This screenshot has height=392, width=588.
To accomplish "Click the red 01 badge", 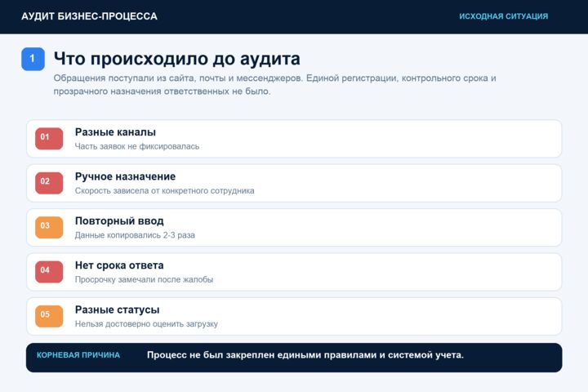I will 49,138.
